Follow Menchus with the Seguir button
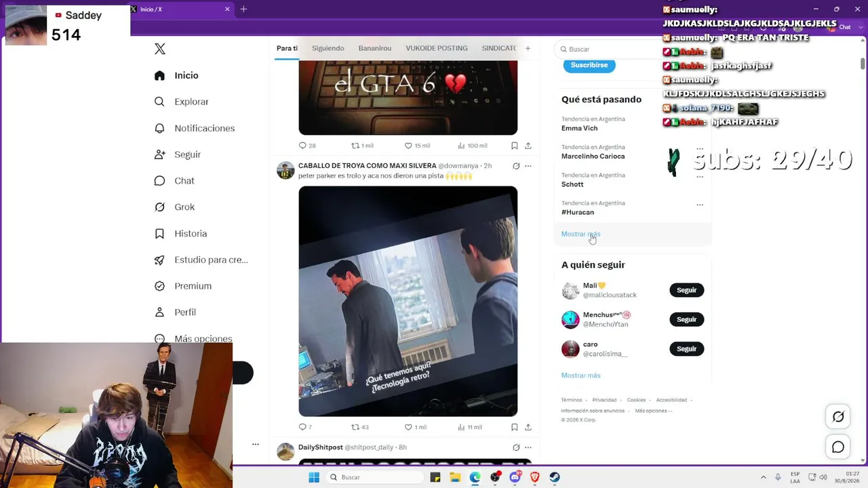This screenshot has width=868, height=488. click(x=687, y=319)
